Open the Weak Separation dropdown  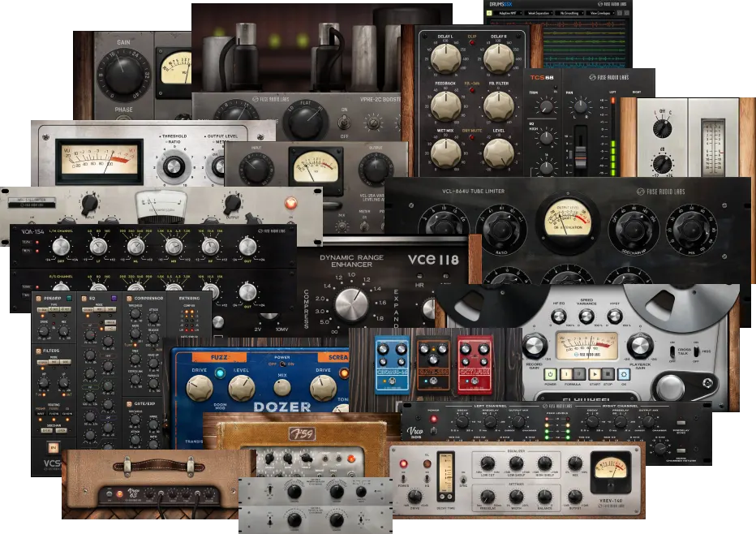(x=540, y=13)
